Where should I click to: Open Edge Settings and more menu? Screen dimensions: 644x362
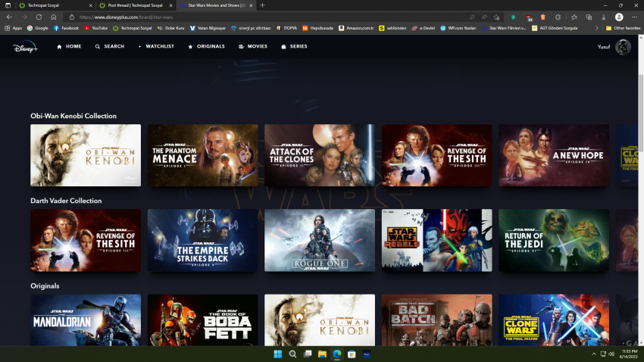(x=633, y=17)
